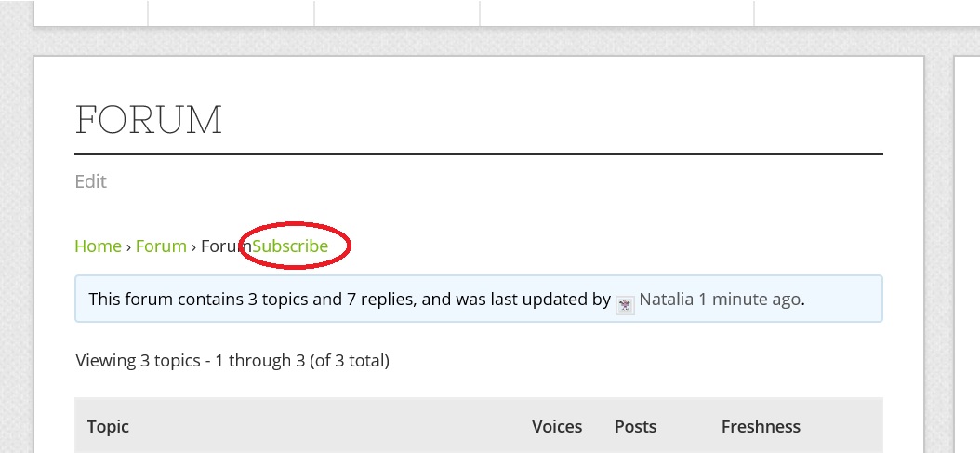The image size is (980, 453).
Task: Click the Freshness column header
Action: coord(761,427)
